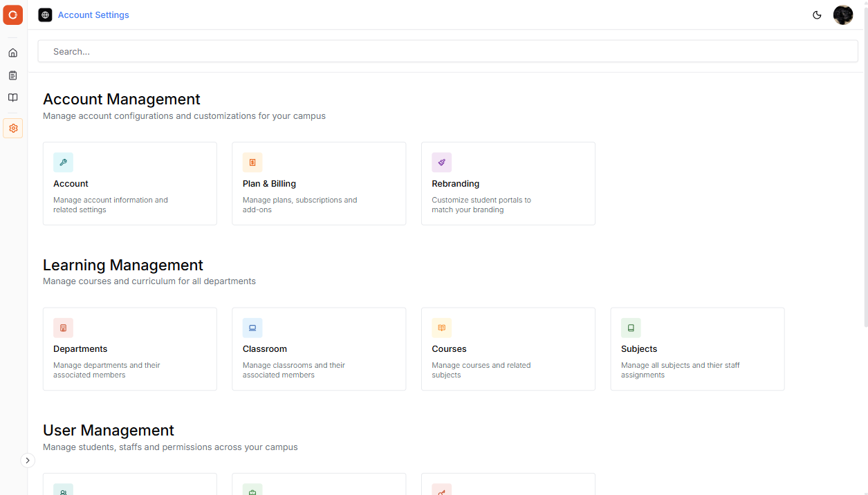Open the key icon on the Account card
This screenshot has width=868, height=495.
pos(63,162)
